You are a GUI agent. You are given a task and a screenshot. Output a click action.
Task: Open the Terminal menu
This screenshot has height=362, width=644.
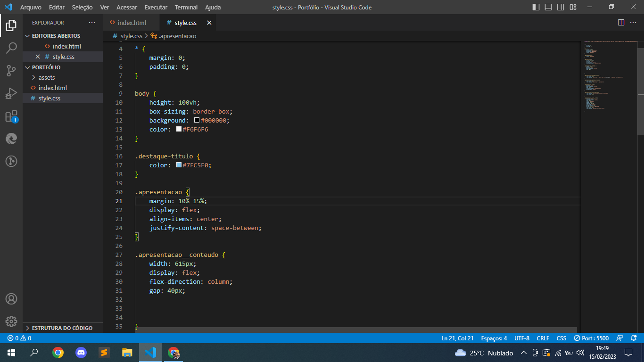point(186,7)
